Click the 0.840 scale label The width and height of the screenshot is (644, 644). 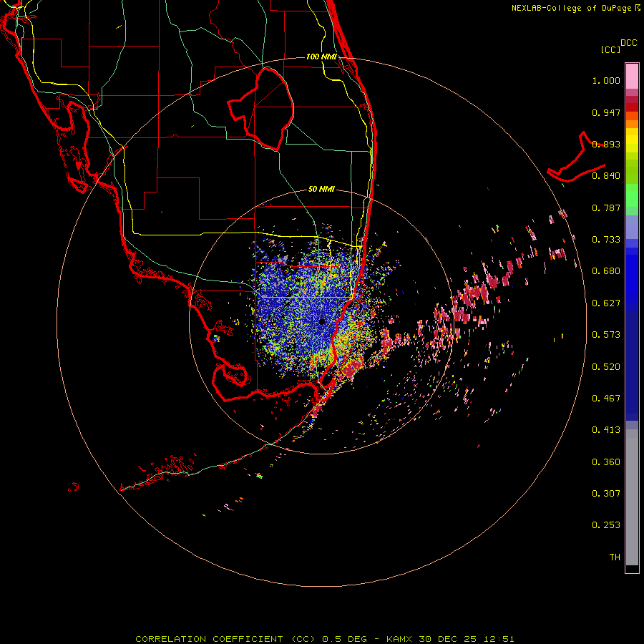point(606,176)
